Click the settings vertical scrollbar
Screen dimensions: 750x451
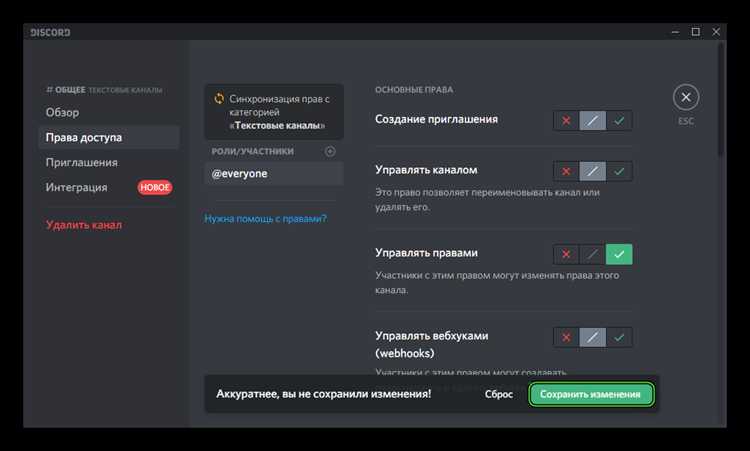(722, 98)
